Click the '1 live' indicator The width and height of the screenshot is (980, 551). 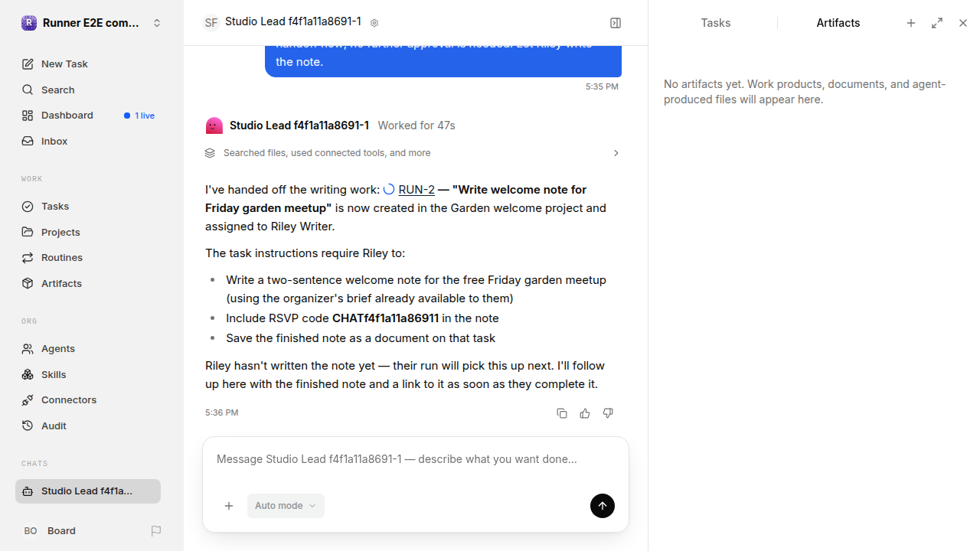pos(139,116)
